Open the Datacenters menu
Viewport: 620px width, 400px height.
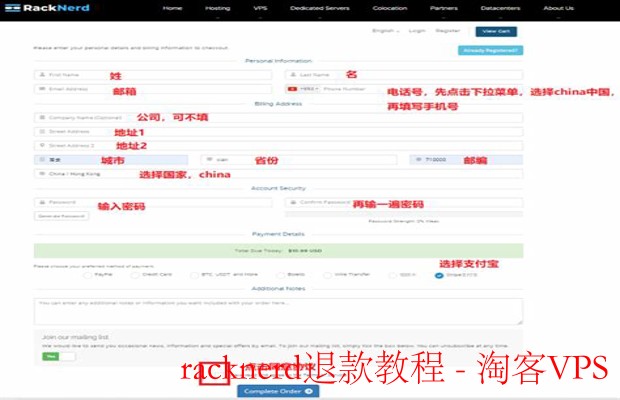click(500, 8)
